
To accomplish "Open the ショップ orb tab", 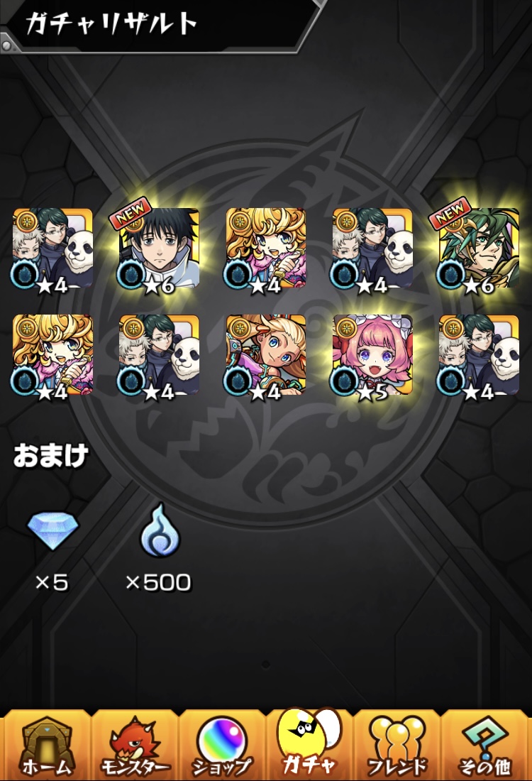I will [x=222, y=746].
